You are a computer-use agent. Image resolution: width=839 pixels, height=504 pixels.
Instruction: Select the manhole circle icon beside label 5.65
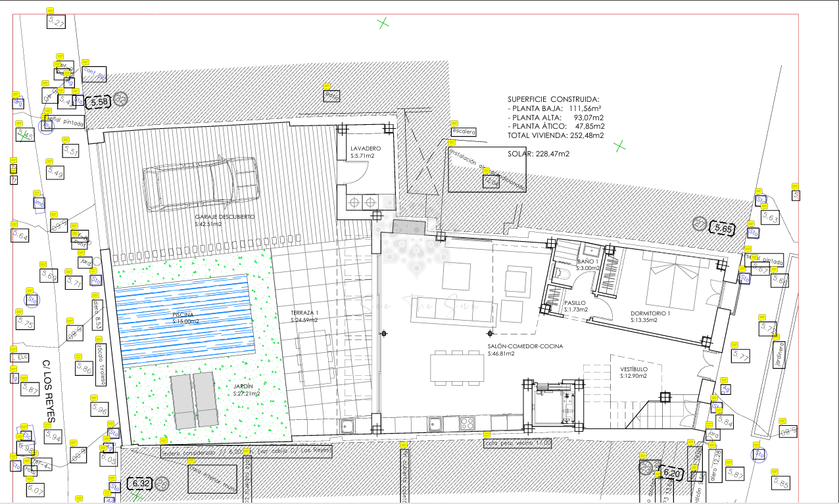pos(700,224)
